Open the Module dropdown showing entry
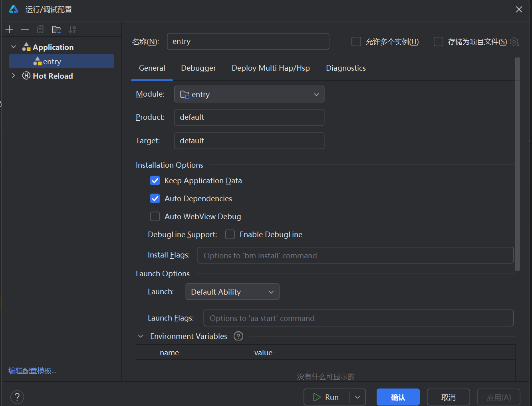Viewport: 532px width, 406px height. point(249,94)
